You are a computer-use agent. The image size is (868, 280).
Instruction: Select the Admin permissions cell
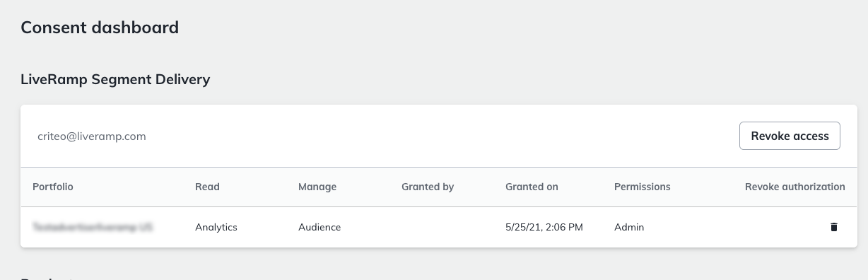[629, 227]
